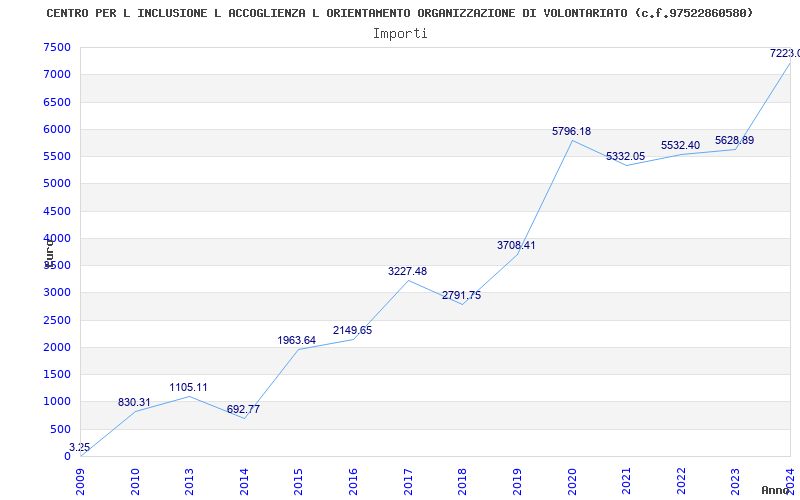
Task: Select the 1963.64 value label
Action: point(296,340)
